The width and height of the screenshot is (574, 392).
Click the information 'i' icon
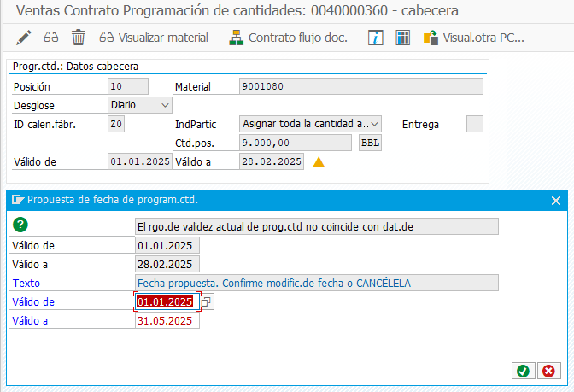(376, 38)
